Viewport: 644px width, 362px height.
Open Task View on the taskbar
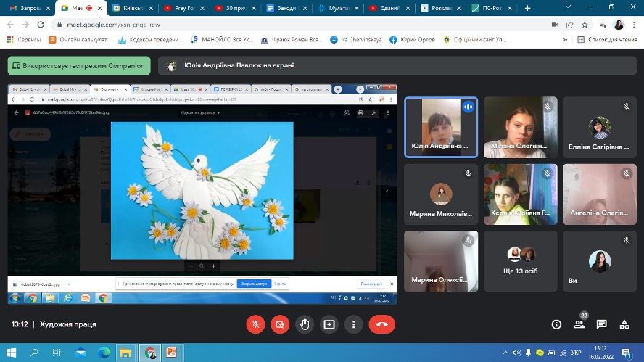click(x=57, y=353)
